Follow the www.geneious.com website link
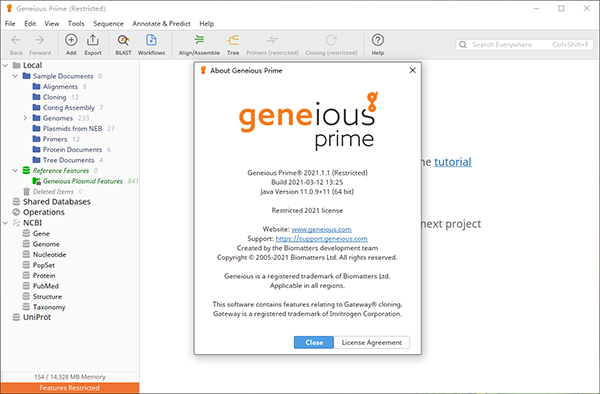 click(x=321, y=230)
